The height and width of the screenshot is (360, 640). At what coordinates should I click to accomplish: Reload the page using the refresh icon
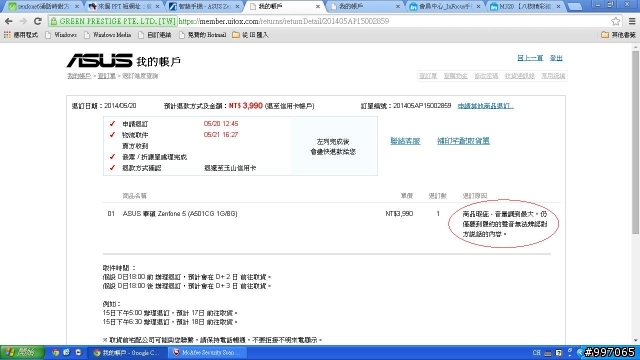tap(38, 21)
